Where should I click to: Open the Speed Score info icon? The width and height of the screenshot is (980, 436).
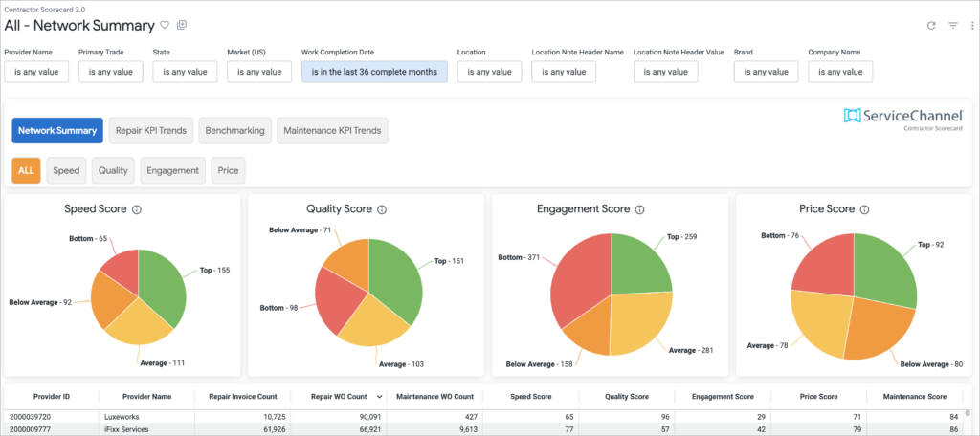pos(137,209)
